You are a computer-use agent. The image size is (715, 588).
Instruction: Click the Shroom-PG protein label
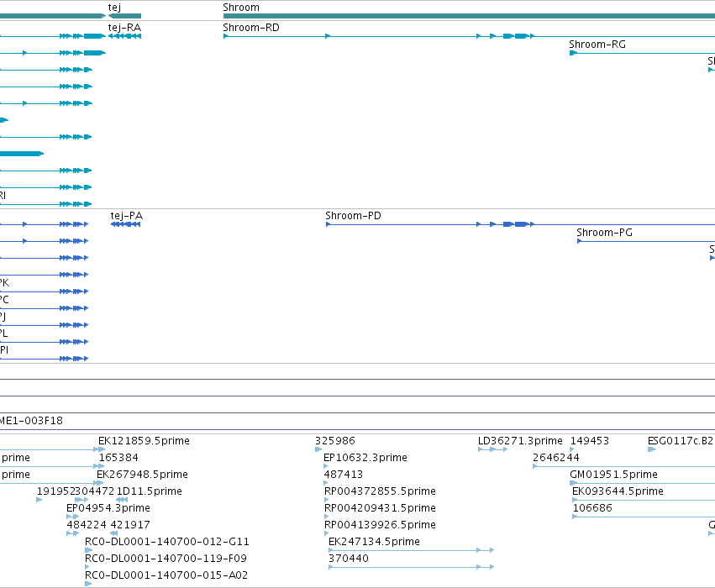pos(604,233)
